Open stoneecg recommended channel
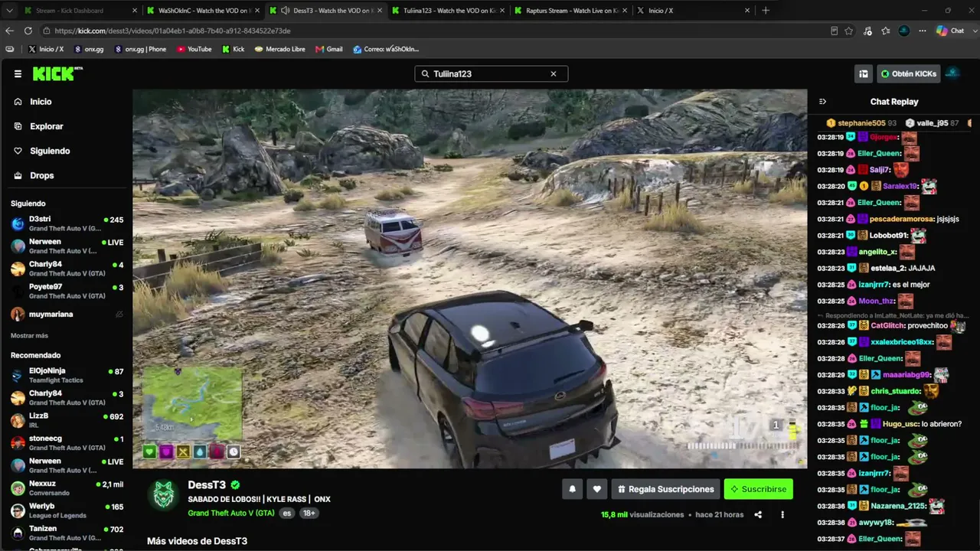The height and width of the screenshot is (551, 980). tap(67, 442)
